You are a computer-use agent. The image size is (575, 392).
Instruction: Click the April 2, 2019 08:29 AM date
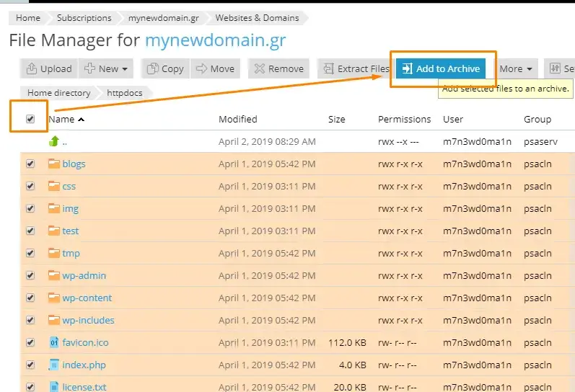click(x=267, y=141)
